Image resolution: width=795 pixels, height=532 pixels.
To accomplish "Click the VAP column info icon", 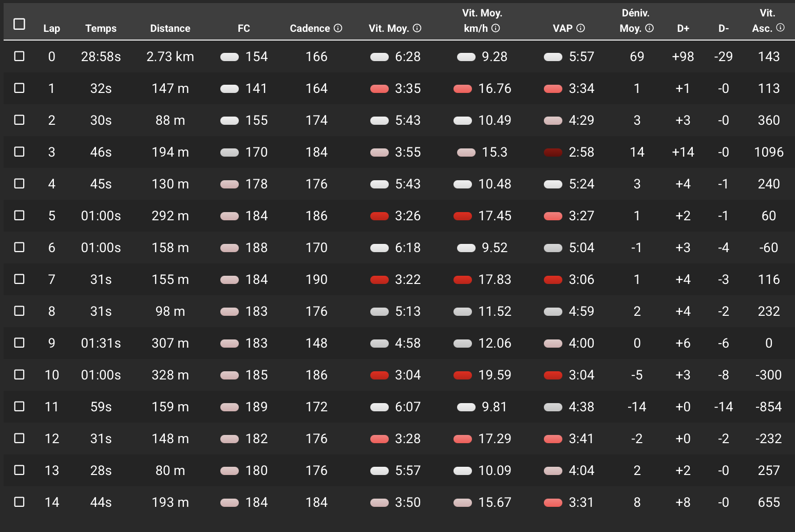I will pos(581,28).
